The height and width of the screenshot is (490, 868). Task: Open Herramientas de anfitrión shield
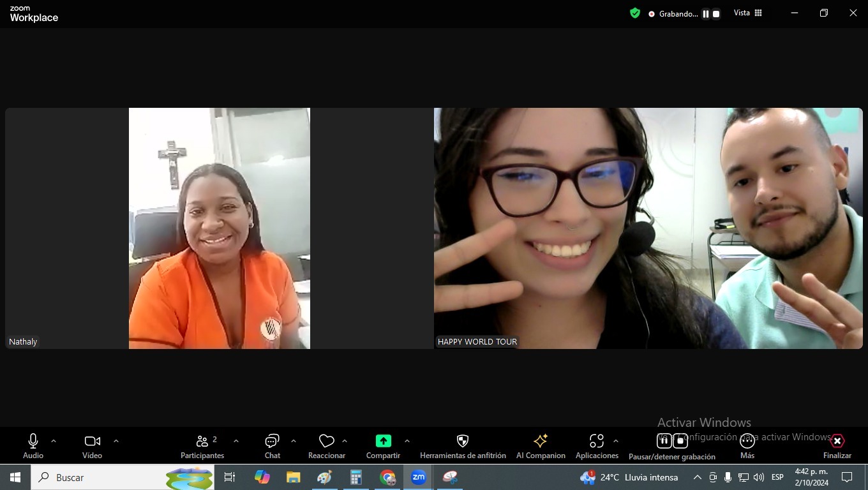click(463, 446)
